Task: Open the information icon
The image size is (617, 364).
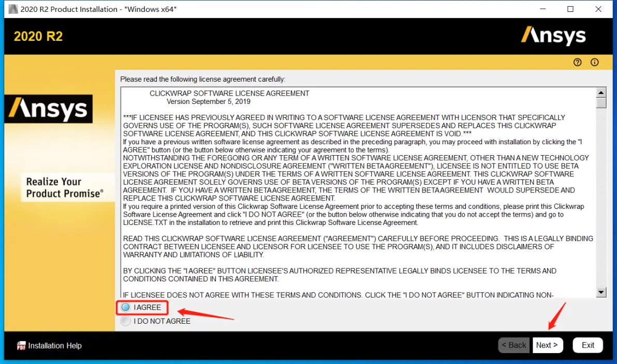Action: [595, 62]
